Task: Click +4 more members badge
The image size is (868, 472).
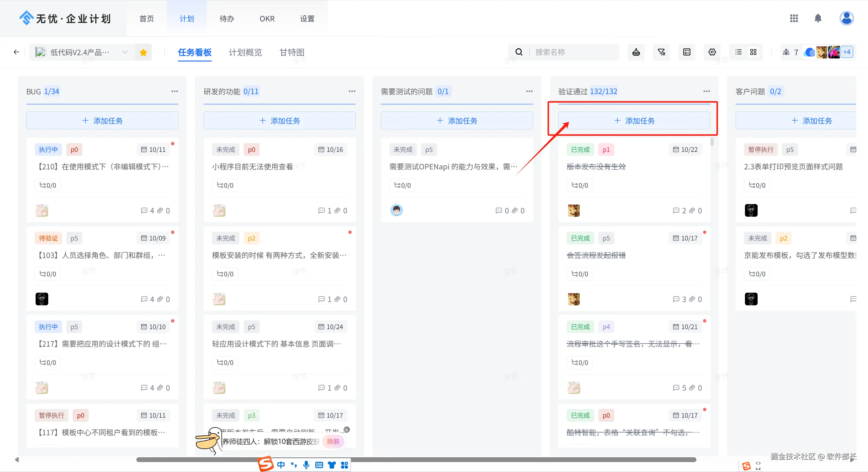Action: point(846,52)
